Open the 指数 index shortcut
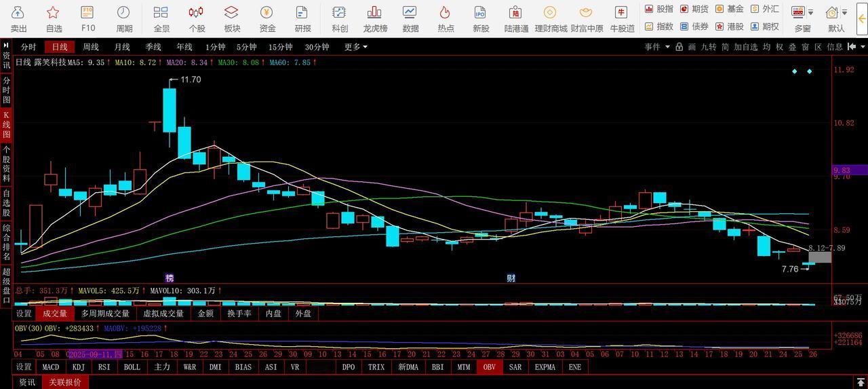 (x=659, y=26)
